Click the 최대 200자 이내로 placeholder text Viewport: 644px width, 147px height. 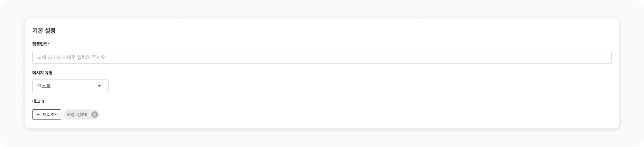point(72,57)
